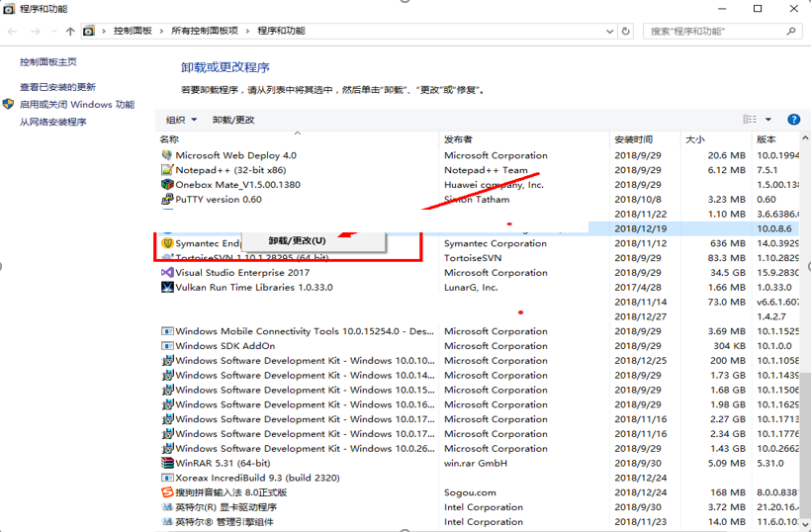
Task: Go up one level with up arrow
Action: point(69,31)
